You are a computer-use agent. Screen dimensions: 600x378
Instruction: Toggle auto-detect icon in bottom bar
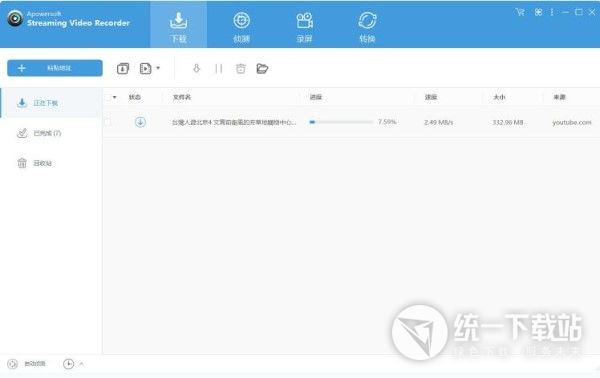[12, 364]
